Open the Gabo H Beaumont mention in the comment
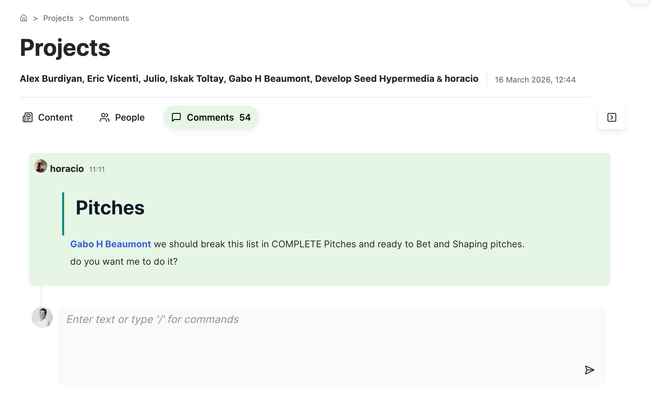 [x=110, y=244]
